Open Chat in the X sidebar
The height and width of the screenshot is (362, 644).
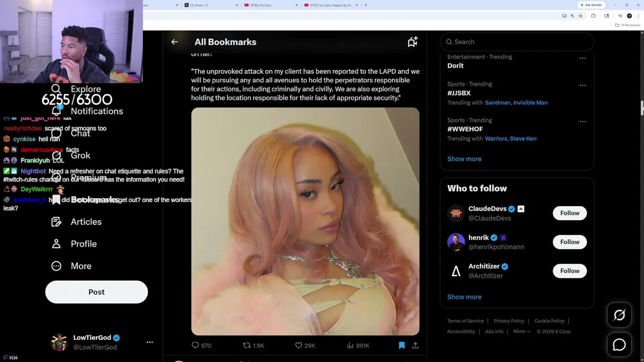[80, 133]
